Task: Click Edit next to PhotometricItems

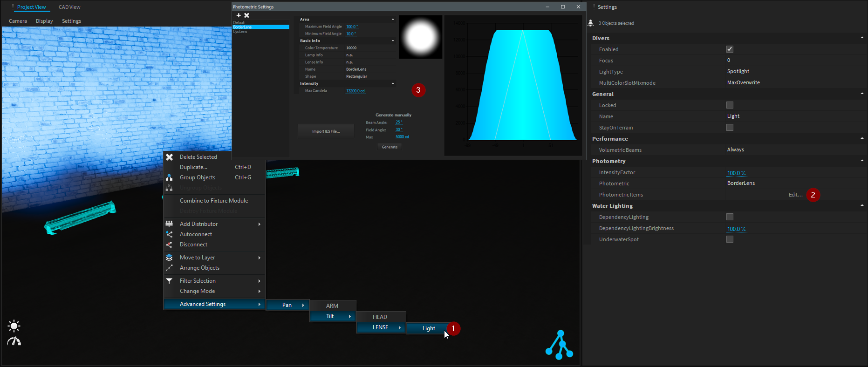Action: (795, 195)
